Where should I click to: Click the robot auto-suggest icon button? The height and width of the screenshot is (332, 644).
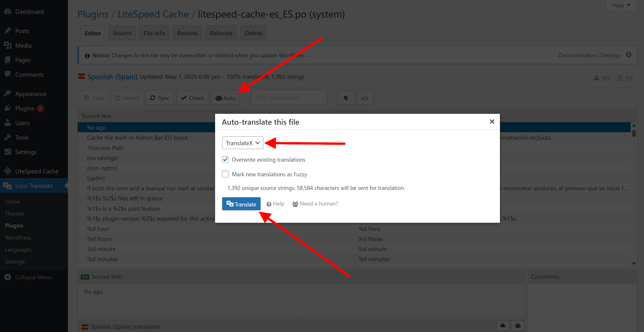[518, 326]
